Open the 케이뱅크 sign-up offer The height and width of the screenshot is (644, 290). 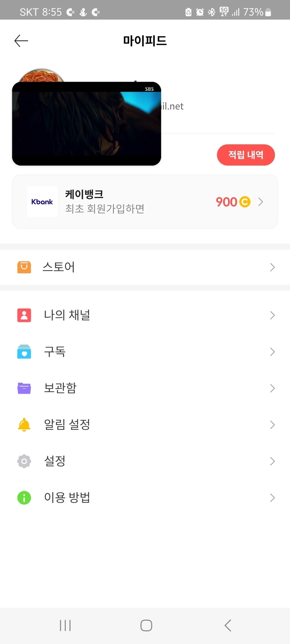coord(105,202)
